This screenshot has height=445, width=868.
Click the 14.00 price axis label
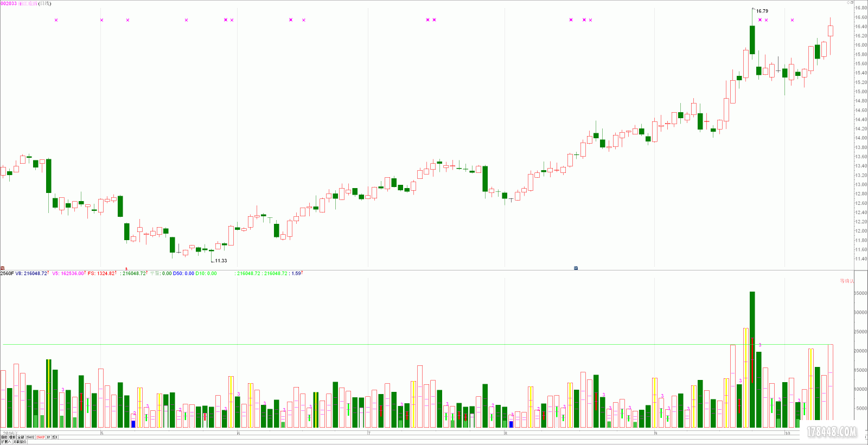861,138
